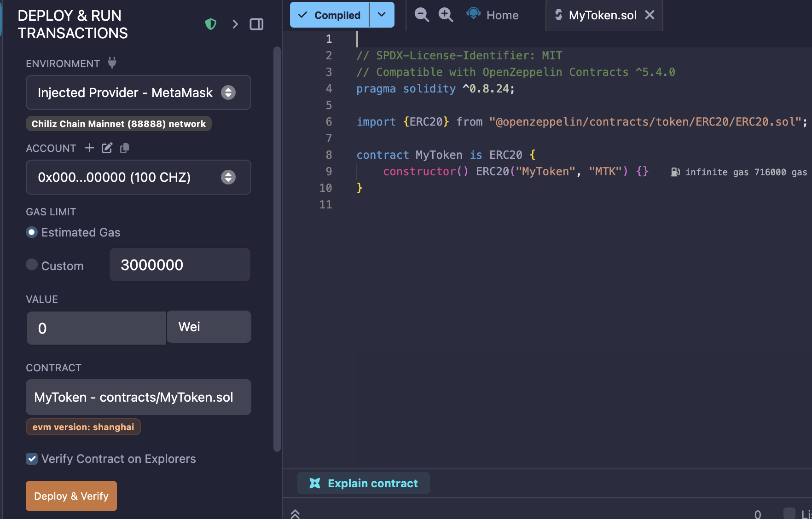Open the account selection dropdown
Screen dimensions: 812x519
138,177
